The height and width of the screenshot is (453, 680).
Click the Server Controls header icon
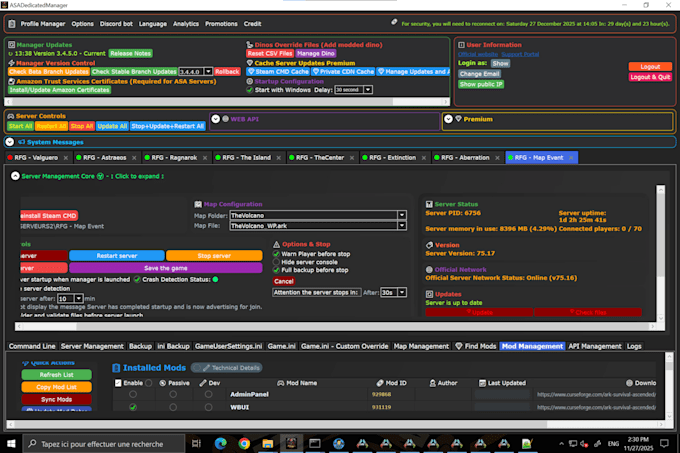11,116
